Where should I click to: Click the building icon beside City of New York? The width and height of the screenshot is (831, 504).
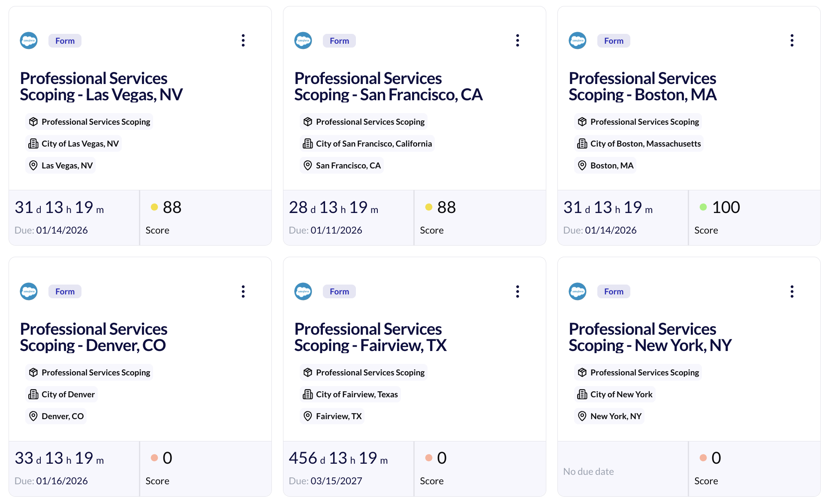point(582,394)
